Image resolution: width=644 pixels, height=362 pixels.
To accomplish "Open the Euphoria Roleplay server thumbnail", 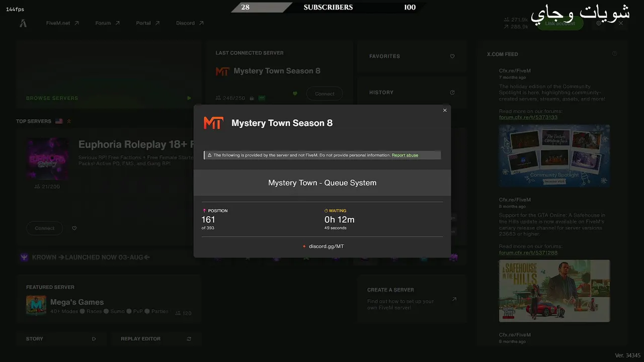I will click(48, 159).
